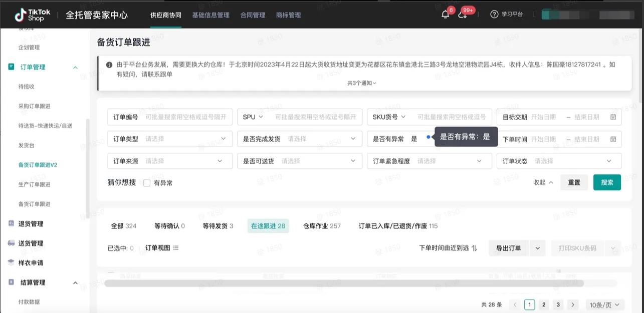Open the 订单类型 dropdown
The width and height of the screenshot is (644, 313).
170,139
